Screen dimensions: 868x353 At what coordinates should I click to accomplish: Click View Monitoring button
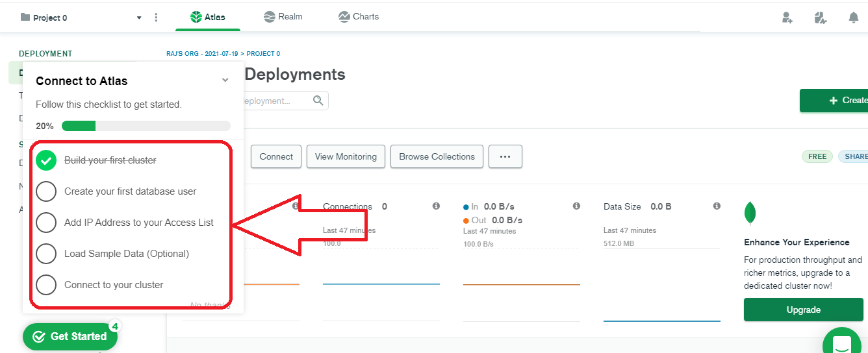point(346,156)
